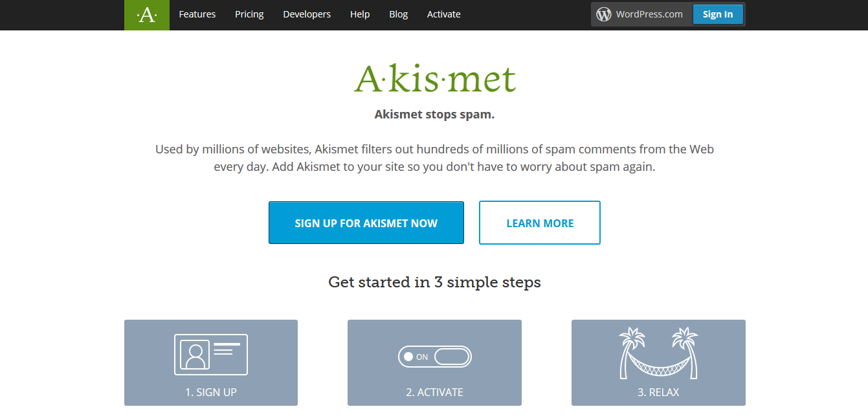Click the WordPress.com text link
Viewport: 868px width, 420px height.
(649, 14)
